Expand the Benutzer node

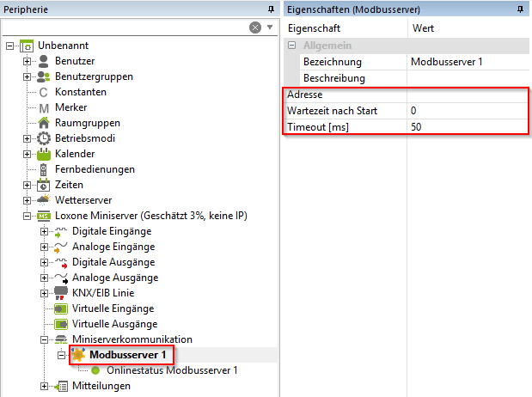pos(27,61)
